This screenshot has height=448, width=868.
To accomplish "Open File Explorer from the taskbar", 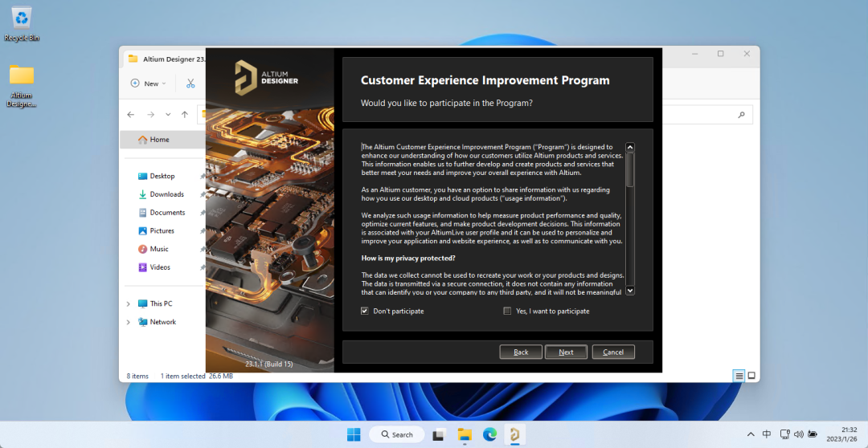I will tap(465, 434).
